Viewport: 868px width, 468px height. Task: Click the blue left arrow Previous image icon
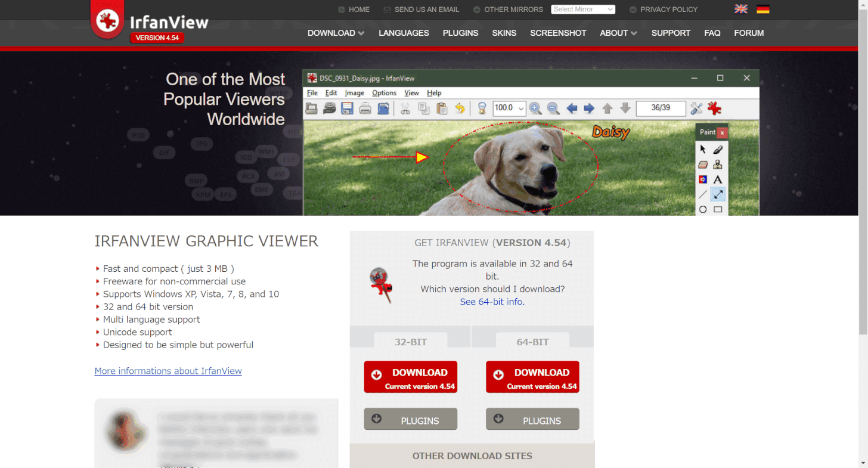(x=572, y=109)
